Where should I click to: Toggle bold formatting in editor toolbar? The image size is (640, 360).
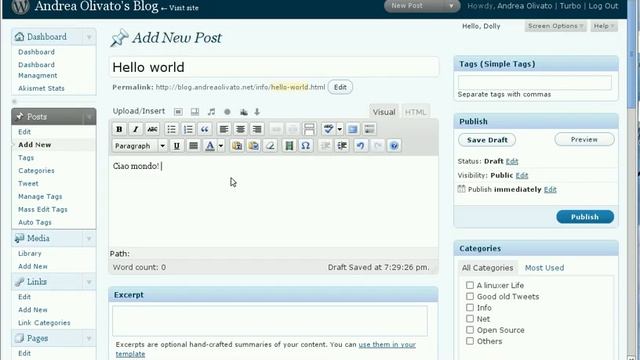(119, 129)
